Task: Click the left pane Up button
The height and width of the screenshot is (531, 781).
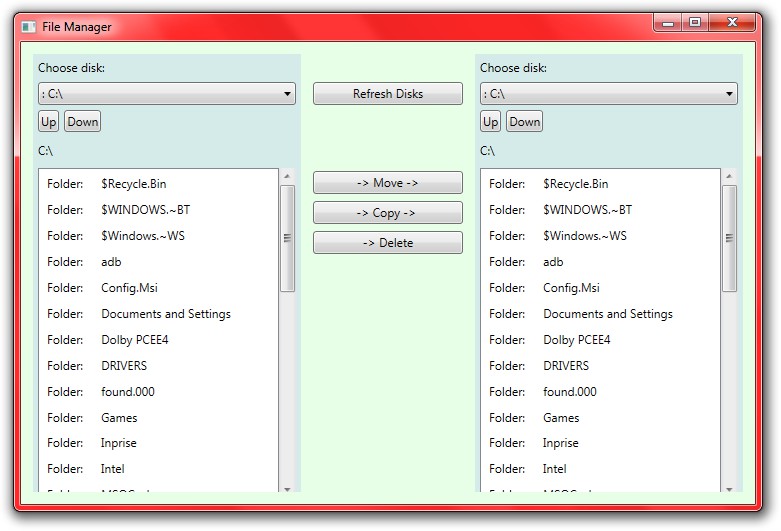Action: point(48,122)
